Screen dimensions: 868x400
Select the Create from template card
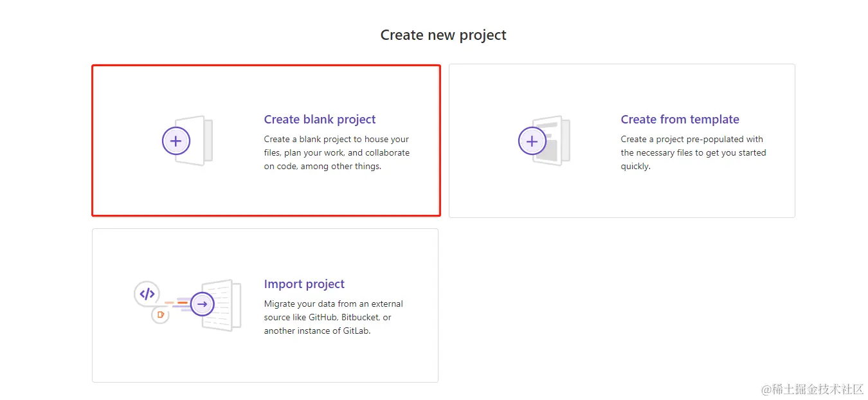pos(621,193)
